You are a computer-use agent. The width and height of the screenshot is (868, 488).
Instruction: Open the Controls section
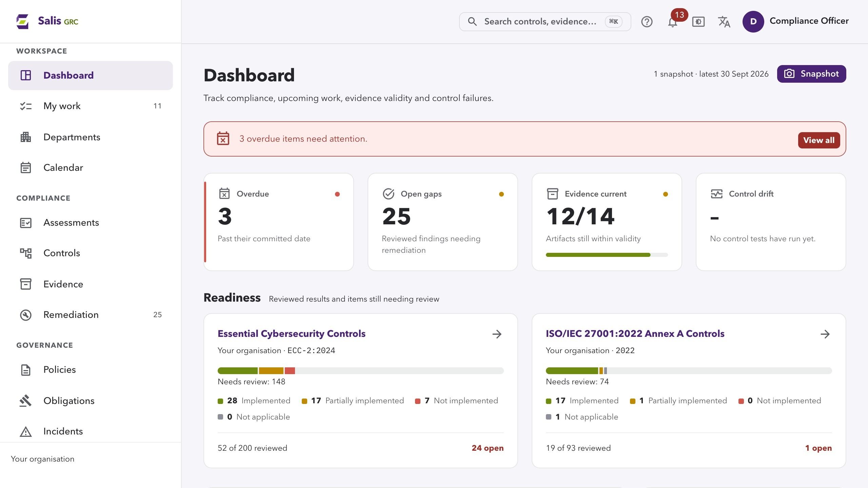click(91, 253)
